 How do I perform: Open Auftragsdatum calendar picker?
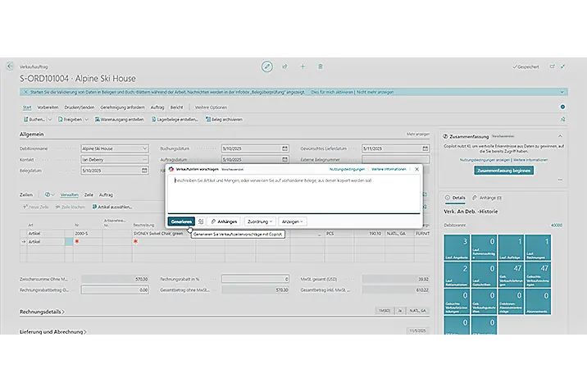(284, 159)
